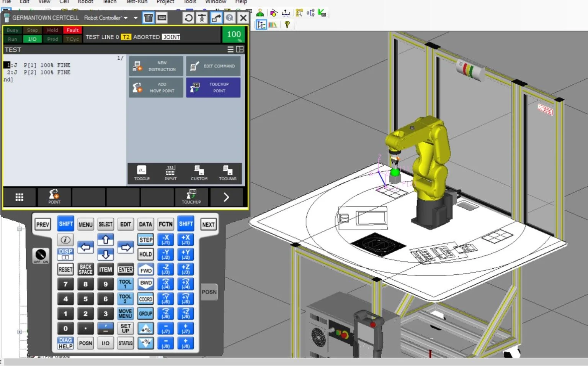This screenshot has height=366, width=588.
Task: Decrease speed with -% key
Action: [x=146, y=343]
